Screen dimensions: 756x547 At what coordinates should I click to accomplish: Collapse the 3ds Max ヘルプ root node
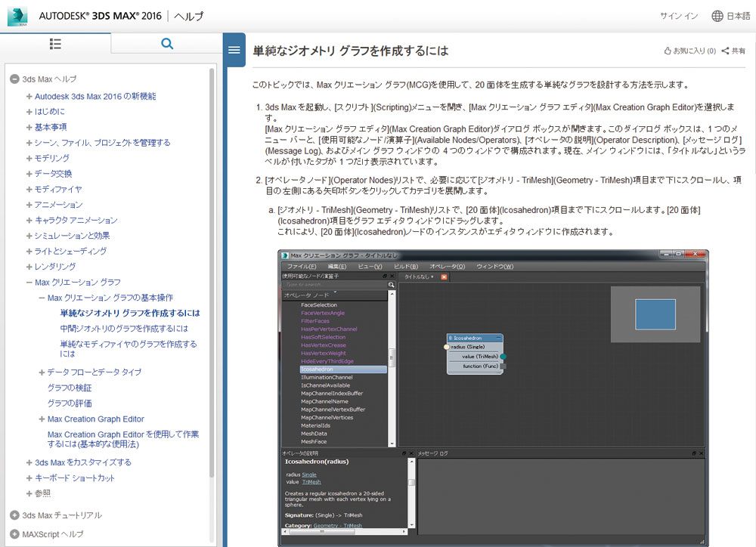(14, 79)
